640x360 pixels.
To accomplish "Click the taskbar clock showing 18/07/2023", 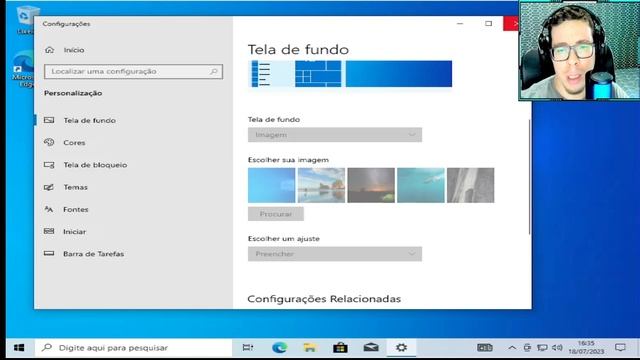I will coord(586,347).
